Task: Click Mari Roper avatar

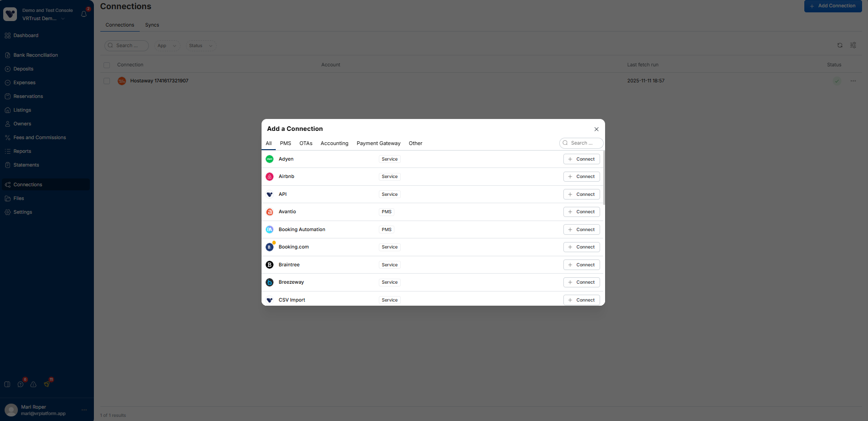Action: pos(11,410)
